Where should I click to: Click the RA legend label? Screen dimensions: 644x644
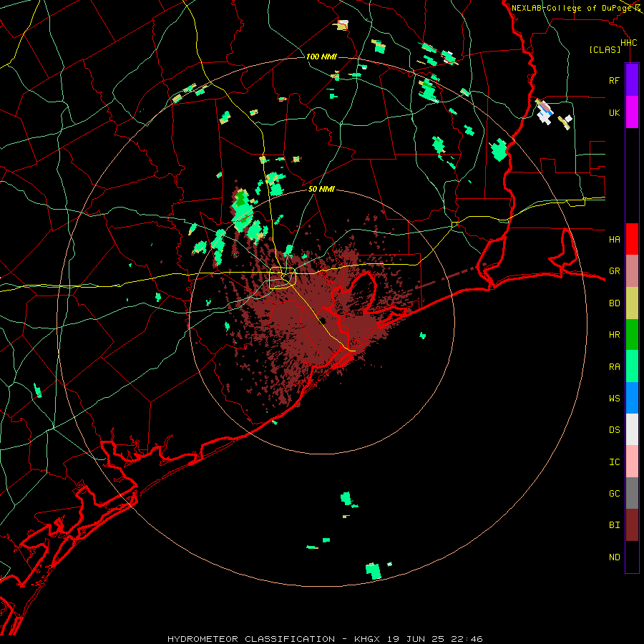click(614, 367)
